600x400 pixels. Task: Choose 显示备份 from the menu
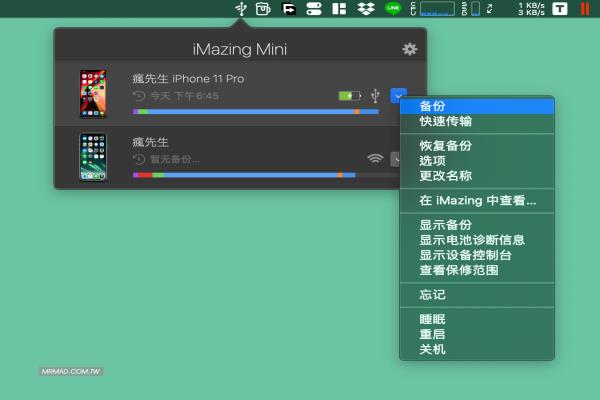477,225
